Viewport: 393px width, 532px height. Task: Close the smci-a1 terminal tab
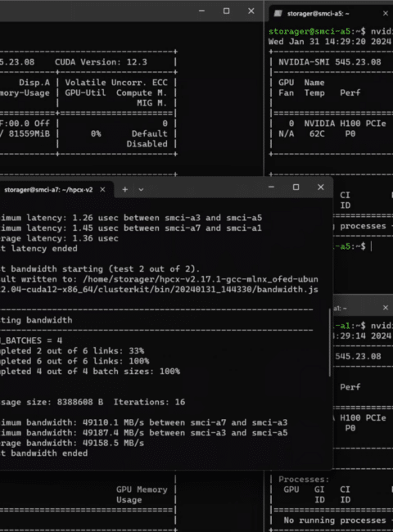tap(386, 308)
